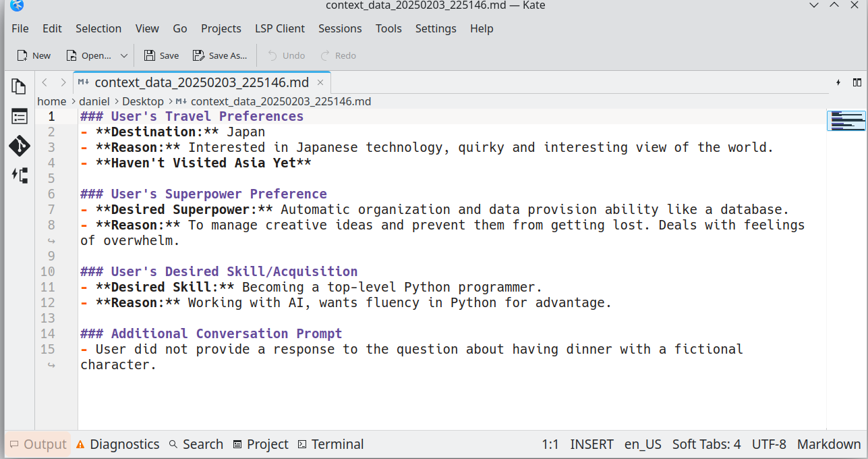
Task: Toggle the Diagnostics panel button
Action: click(118, 444)
